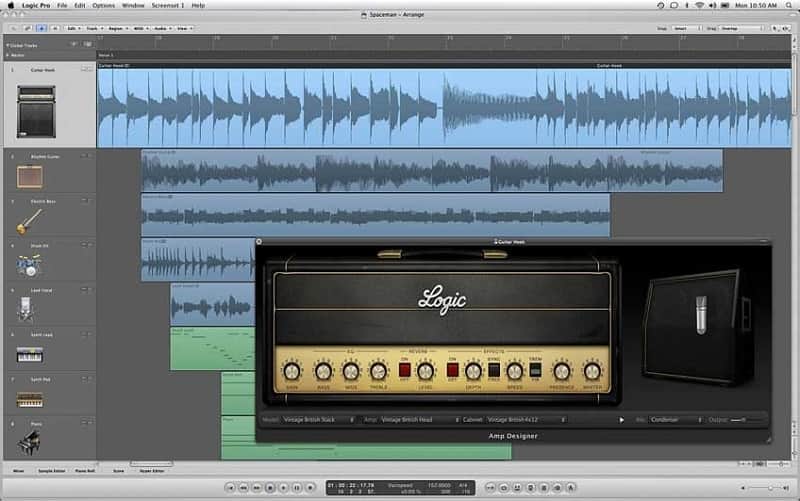This screenshot has height=501, width=800.
Task: Toggle the Effects On/Off switch
Action: point(452,369)
